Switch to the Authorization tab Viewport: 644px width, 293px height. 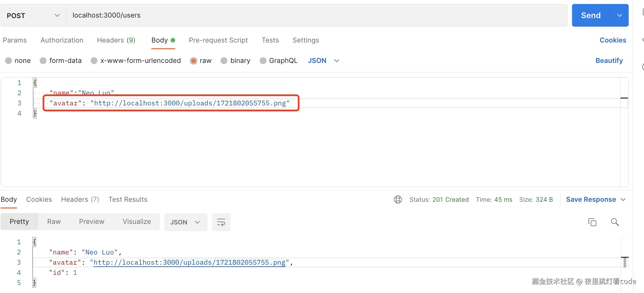pyautogui.click(x=62, y=40)
